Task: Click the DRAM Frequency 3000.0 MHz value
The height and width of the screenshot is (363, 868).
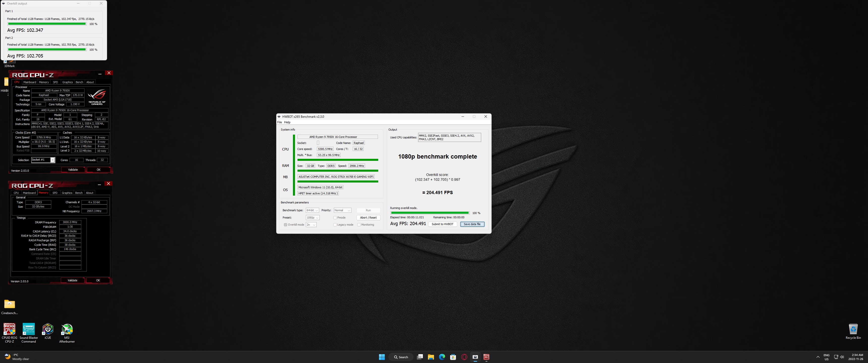Action: [70, 222]
